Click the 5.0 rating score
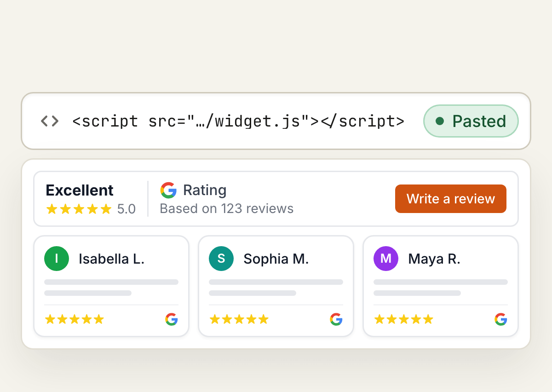552x392 pixels. (x=126, y=209)
